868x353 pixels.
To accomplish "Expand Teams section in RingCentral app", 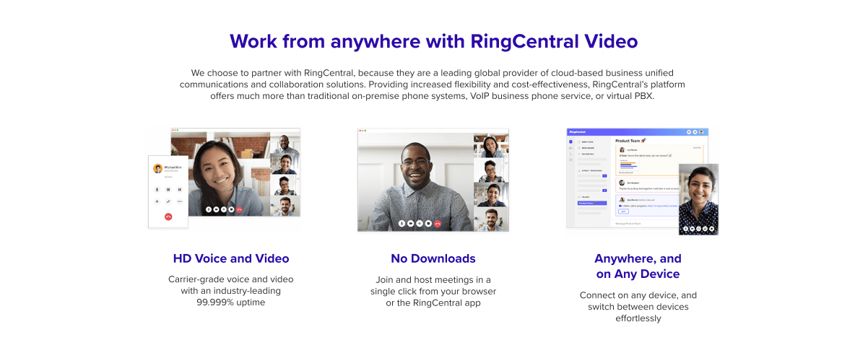I will click(583, 197).
